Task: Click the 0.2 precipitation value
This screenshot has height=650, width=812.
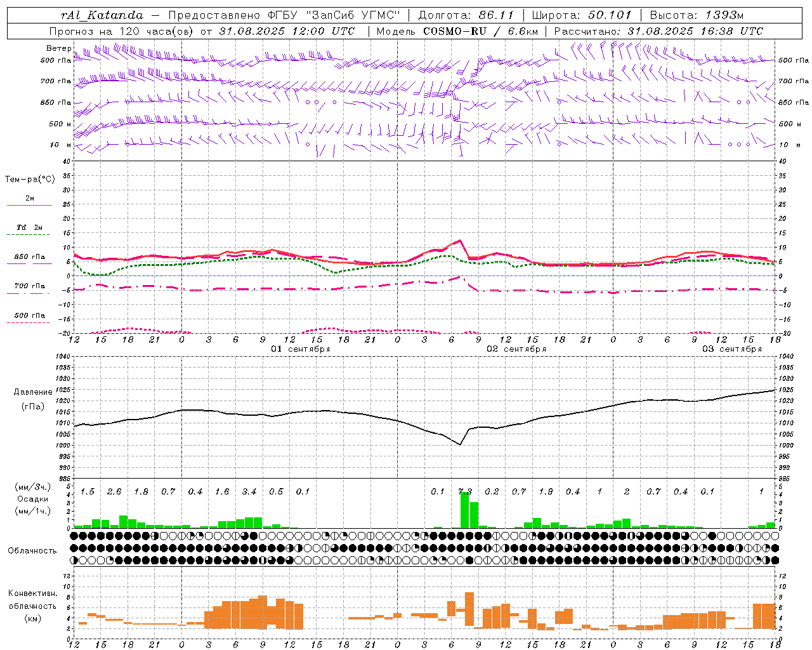Action: (x=492, y=492)
